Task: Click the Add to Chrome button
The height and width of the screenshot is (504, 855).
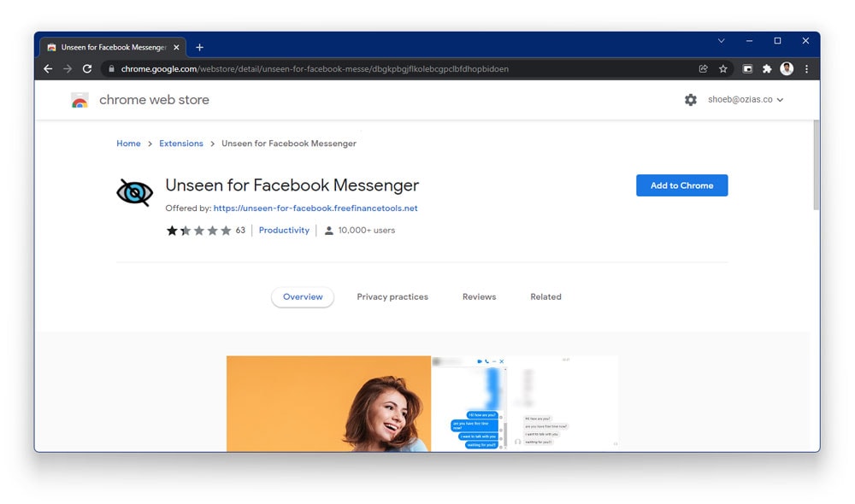Action: click(681, 185)
